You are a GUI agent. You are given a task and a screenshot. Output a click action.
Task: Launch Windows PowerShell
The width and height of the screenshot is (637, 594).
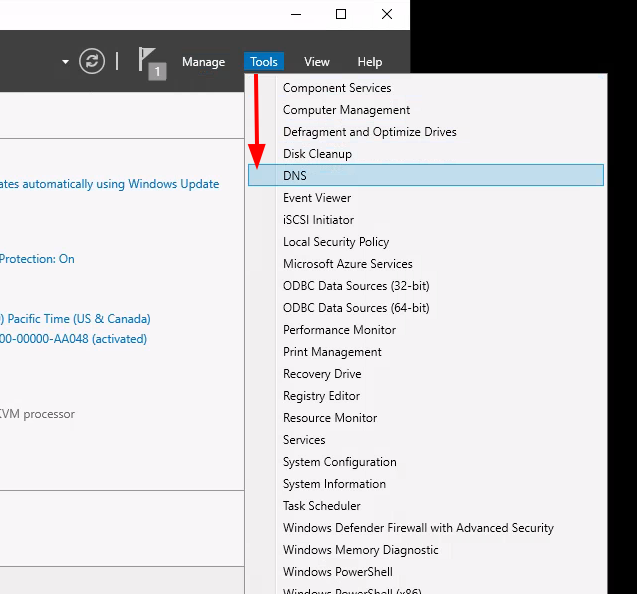pos(426,571)
